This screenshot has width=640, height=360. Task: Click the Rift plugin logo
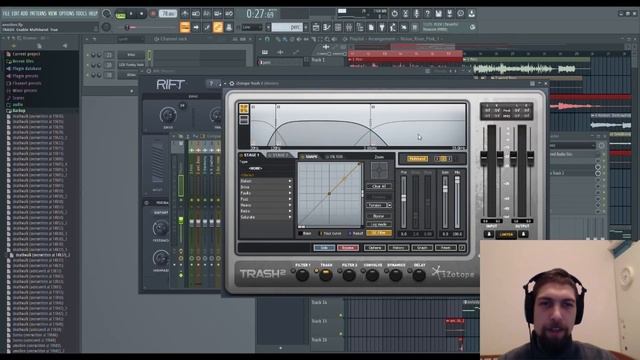point(171,84)
